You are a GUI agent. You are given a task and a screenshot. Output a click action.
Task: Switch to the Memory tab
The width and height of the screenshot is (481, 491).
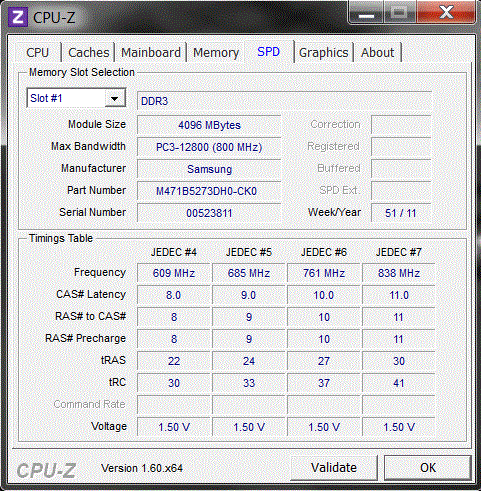click(x=216, y=52)
